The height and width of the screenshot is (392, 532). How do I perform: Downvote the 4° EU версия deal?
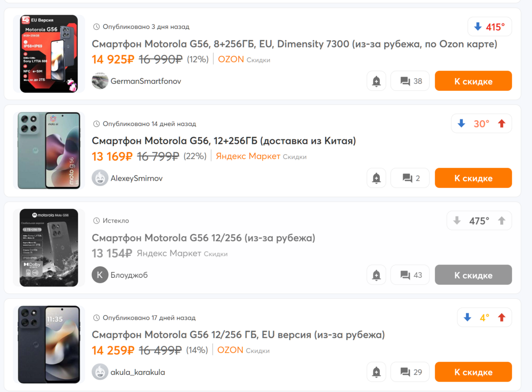(x=467, y=318)
